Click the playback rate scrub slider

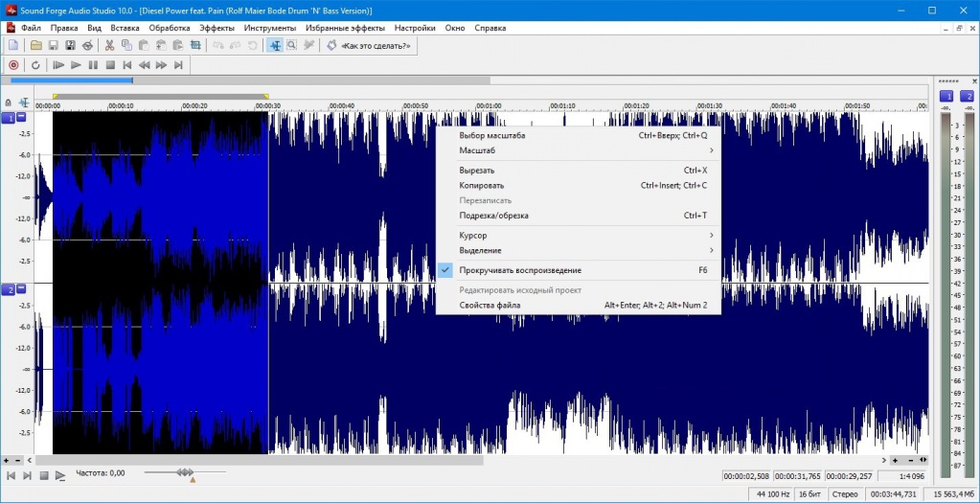(185, 473)
